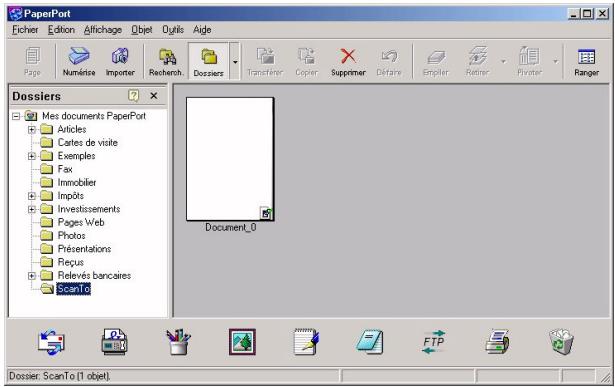615x387 pixels.
Task: Click the status bar text Dossier: ScanTo
Action: pyautogui.click(x=60, y=376)
